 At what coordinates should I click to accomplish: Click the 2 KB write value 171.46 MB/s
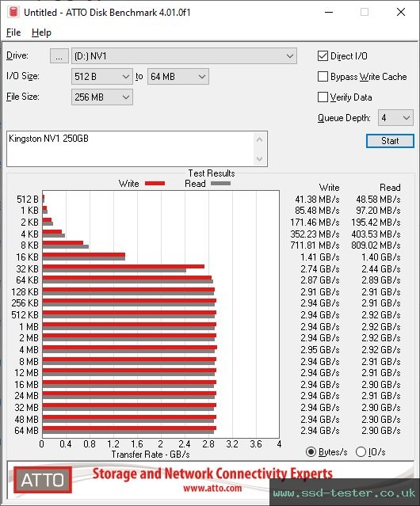point(315,223)
